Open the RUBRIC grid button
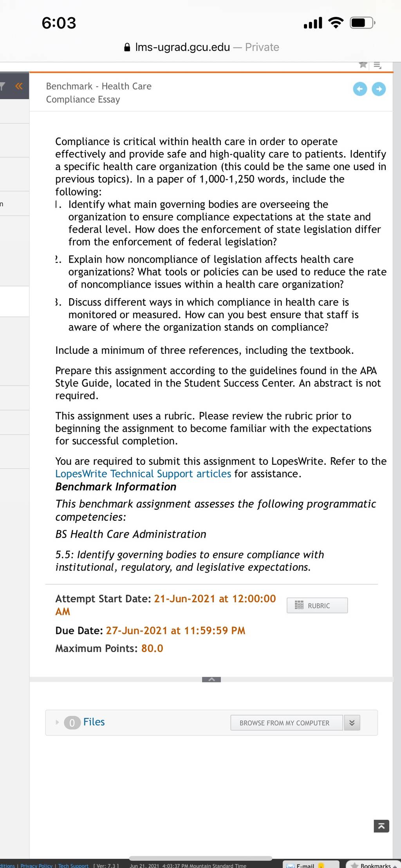This screenshot has height=868, width=401. pyautogui.click(x=317, y=605)
